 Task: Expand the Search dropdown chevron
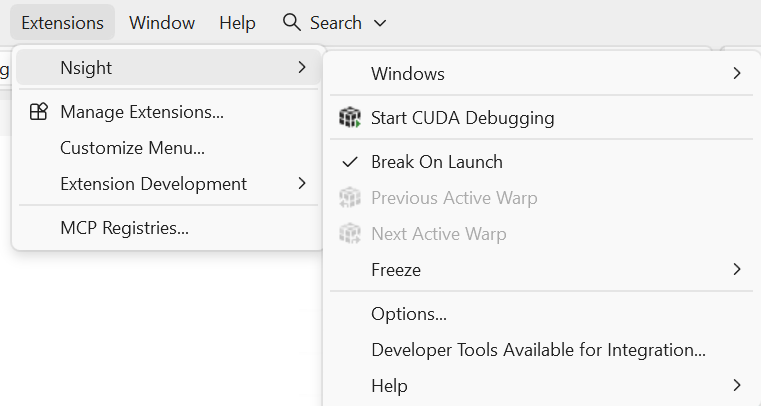380,23
